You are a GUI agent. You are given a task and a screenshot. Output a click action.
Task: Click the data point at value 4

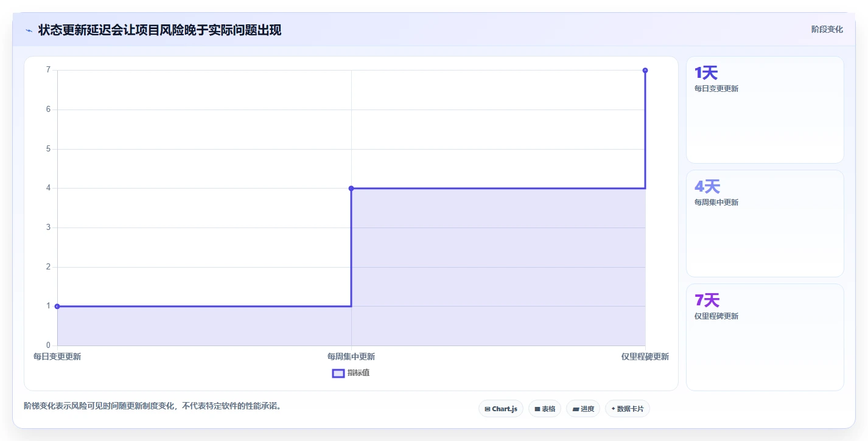click(351, 189)
